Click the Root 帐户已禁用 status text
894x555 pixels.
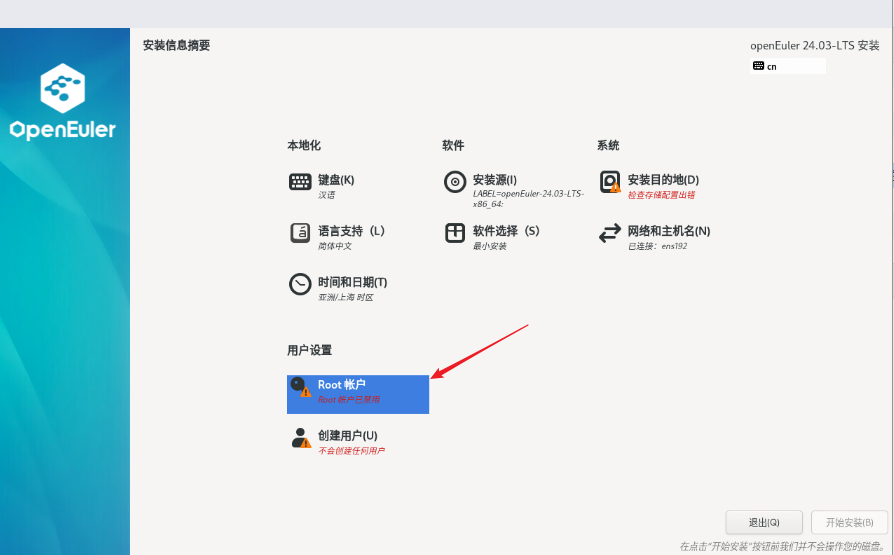(349, 400)
